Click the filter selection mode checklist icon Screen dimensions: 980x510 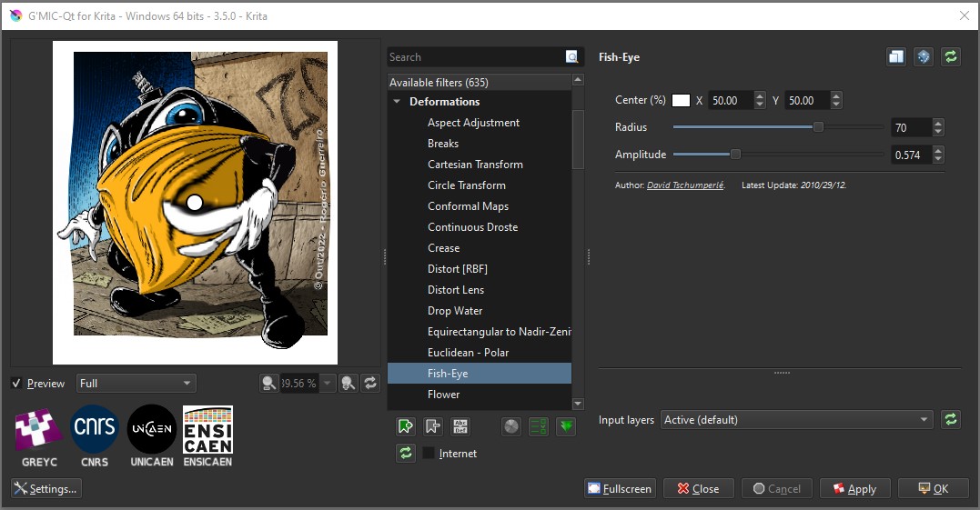(x=539, y=426)
